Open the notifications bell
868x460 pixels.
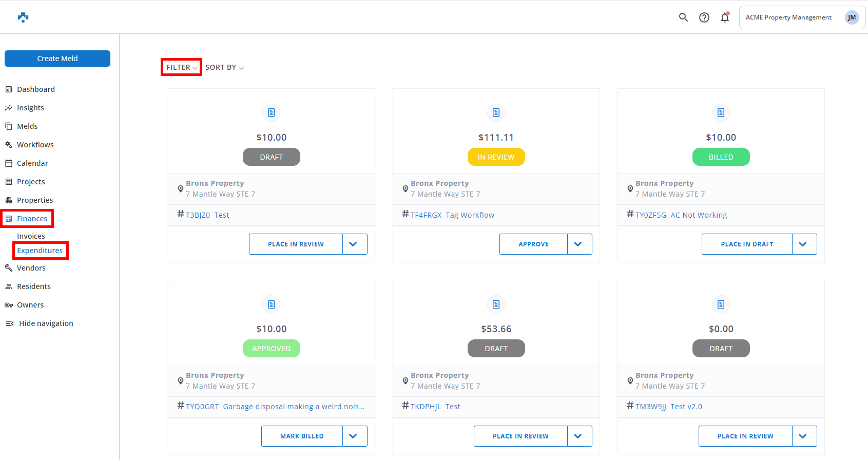pos(725,17)
